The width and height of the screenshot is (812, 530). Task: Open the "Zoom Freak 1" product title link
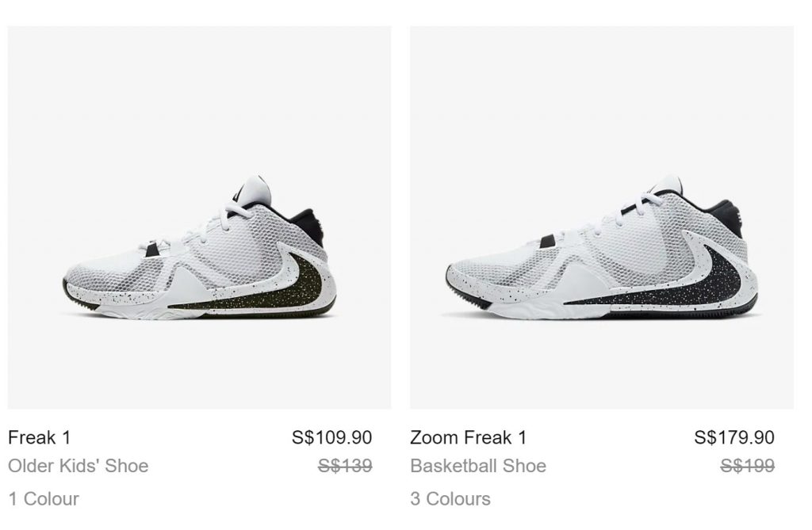468,437
